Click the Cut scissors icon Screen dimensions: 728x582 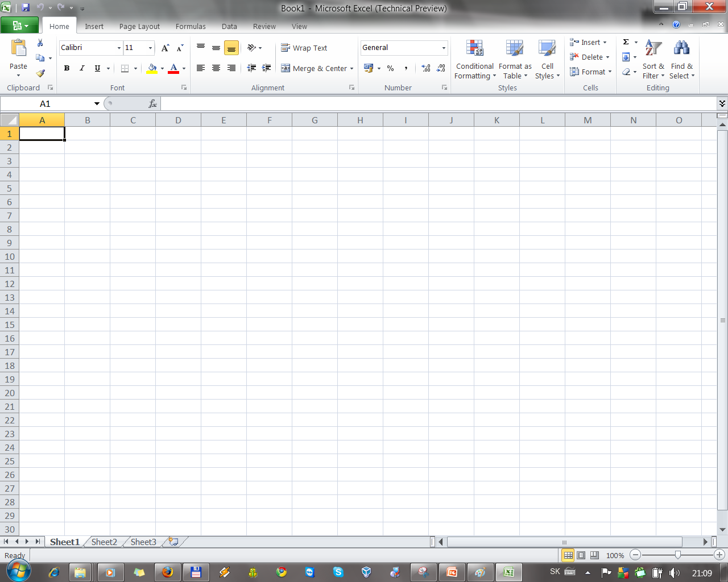pos(40,43)
